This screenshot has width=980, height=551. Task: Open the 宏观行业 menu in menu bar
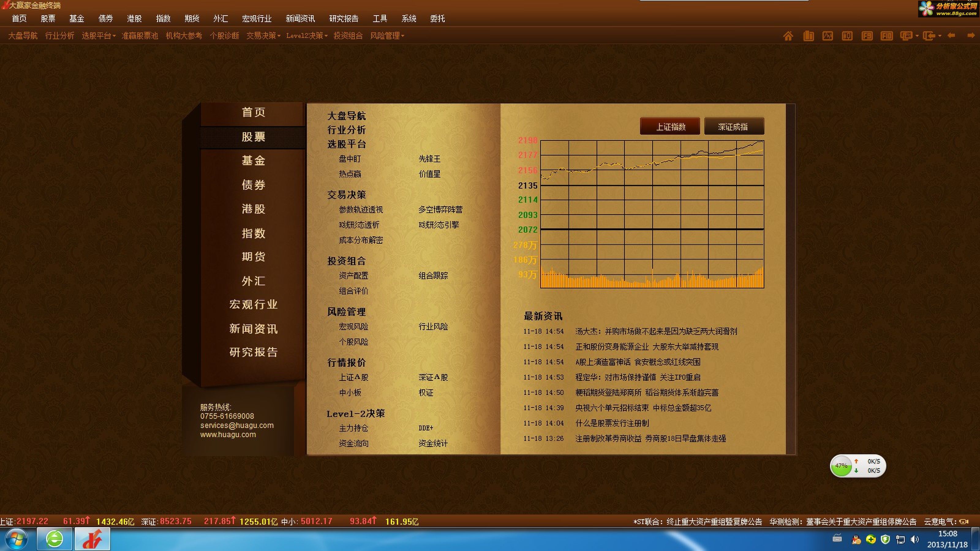tap(257, 19)
